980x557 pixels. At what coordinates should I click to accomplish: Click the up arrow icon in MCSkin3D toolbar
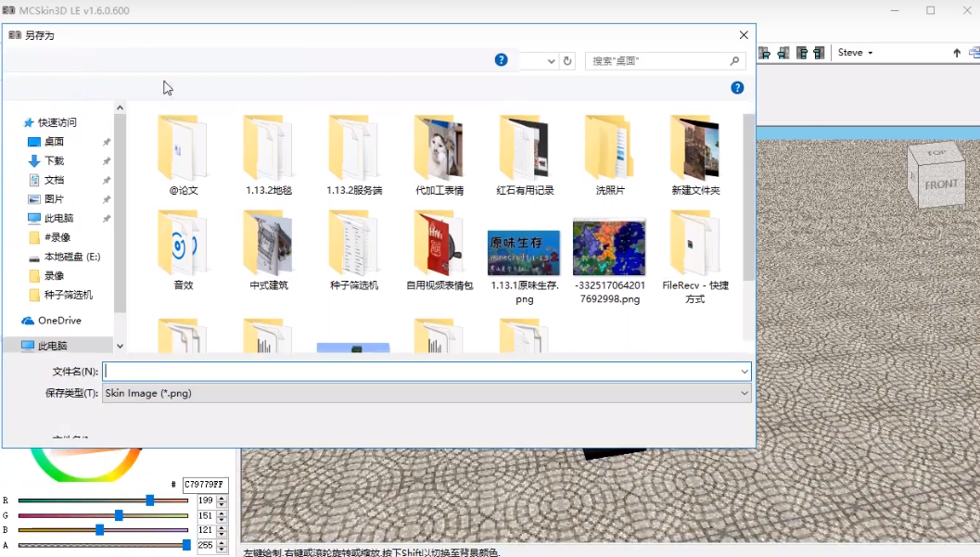[957, 53]
